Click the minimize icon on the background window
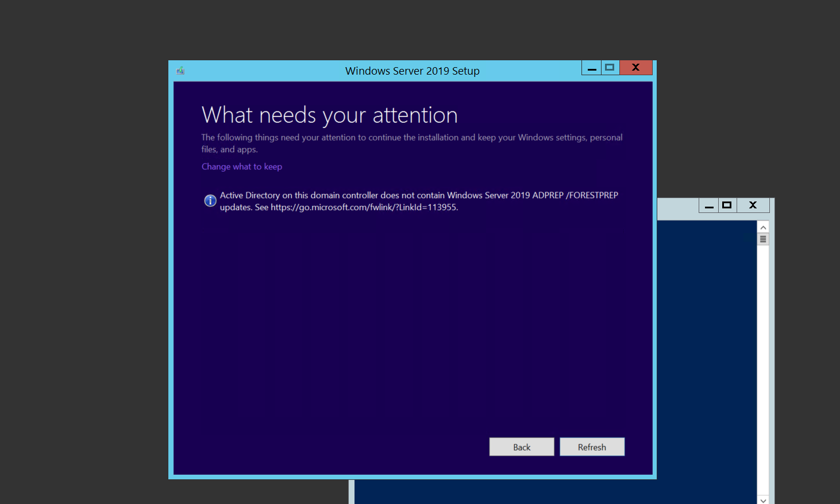The height and width of the screenshot is (504, 840). coord(708,205)
